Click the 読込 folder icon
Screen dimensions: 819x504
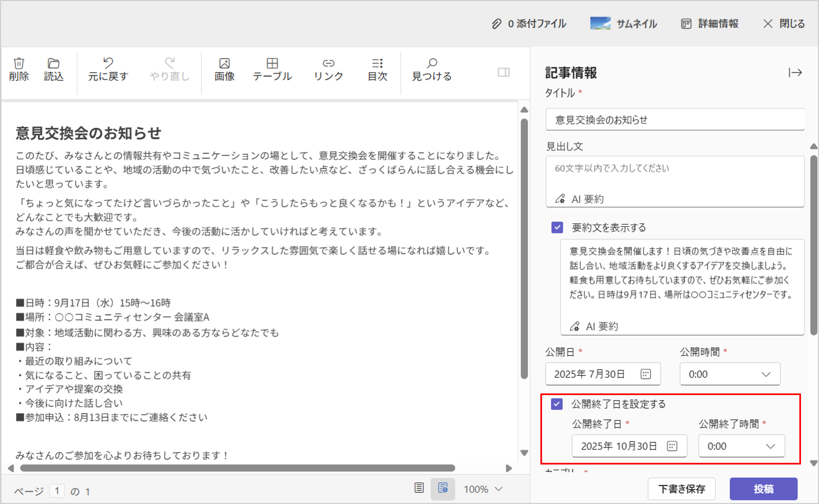[x=53, y=63]
